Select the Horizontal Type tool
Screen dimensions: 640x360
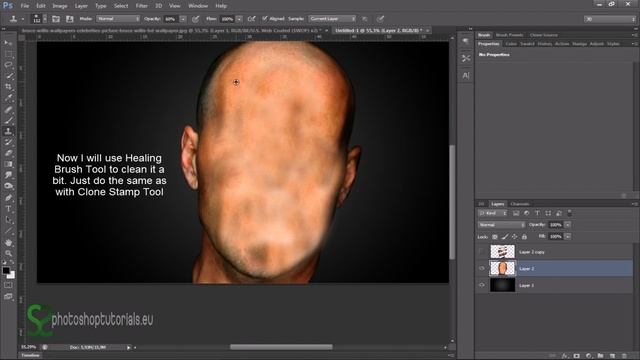8,209
